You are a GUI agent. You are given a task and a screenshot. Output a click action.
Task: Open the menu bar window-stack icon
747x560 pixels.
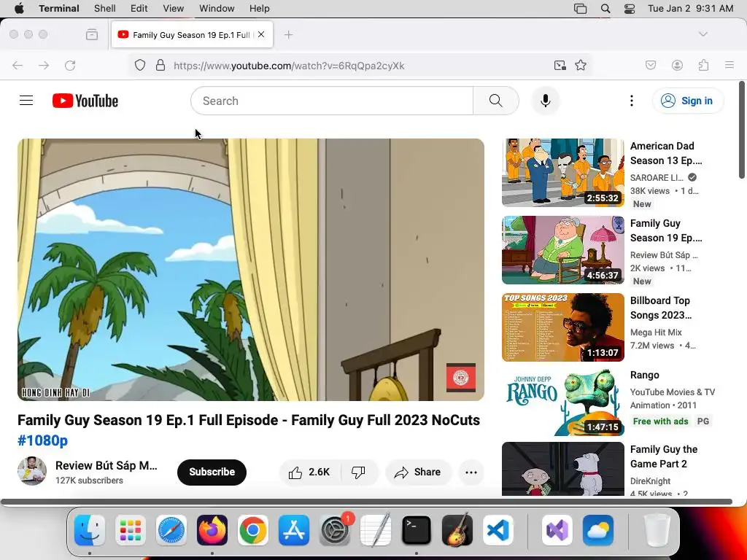coord(580,8)
